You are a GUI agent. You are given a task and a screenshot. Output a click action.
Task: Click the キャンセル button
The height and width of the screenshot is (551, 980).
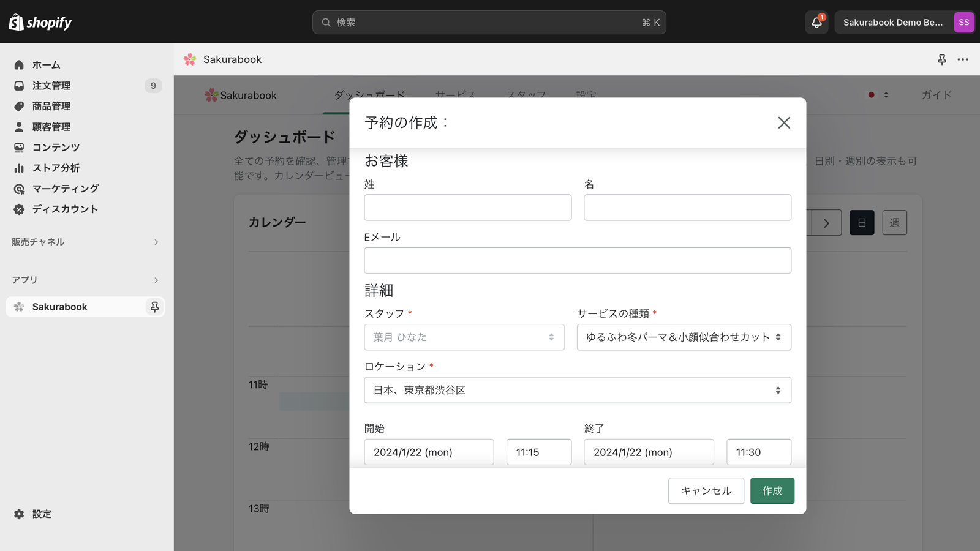coord(706,491)
